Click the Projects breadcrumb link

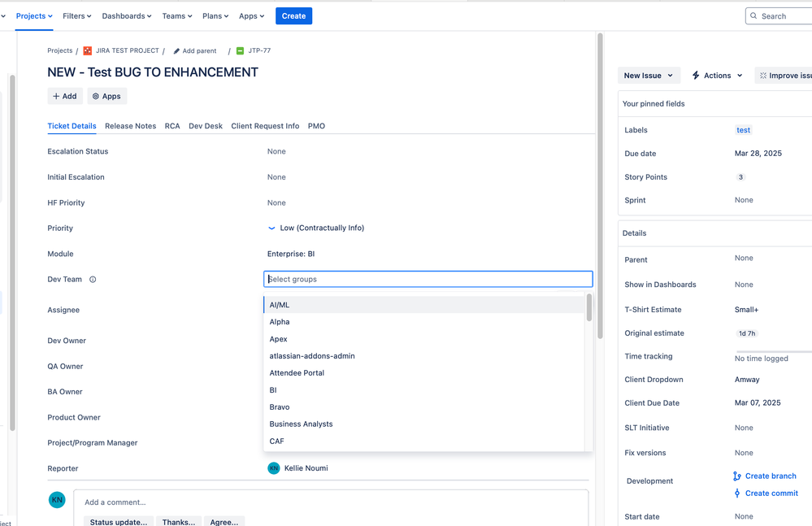tap(60, 50)
